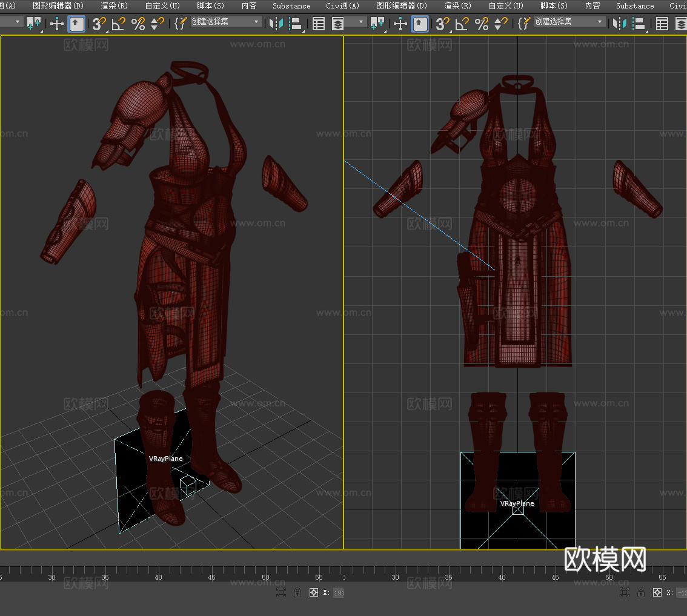Toggle Keyboard Shortcut Override in perspective window toolbar
This screenshot has width=687, height=616.
tap(77, 24)
